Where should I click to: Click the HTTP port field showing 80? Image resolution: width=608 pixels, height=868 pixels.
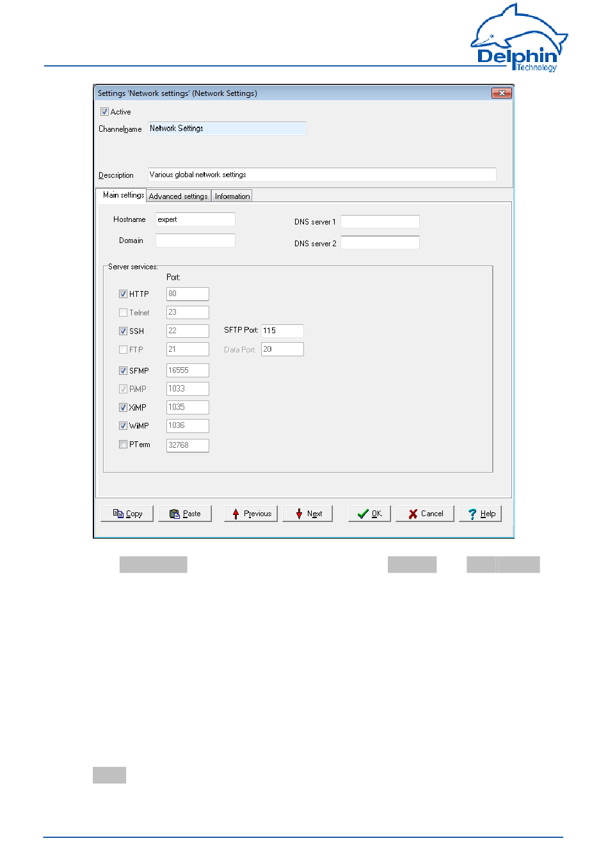click(188, 294)
